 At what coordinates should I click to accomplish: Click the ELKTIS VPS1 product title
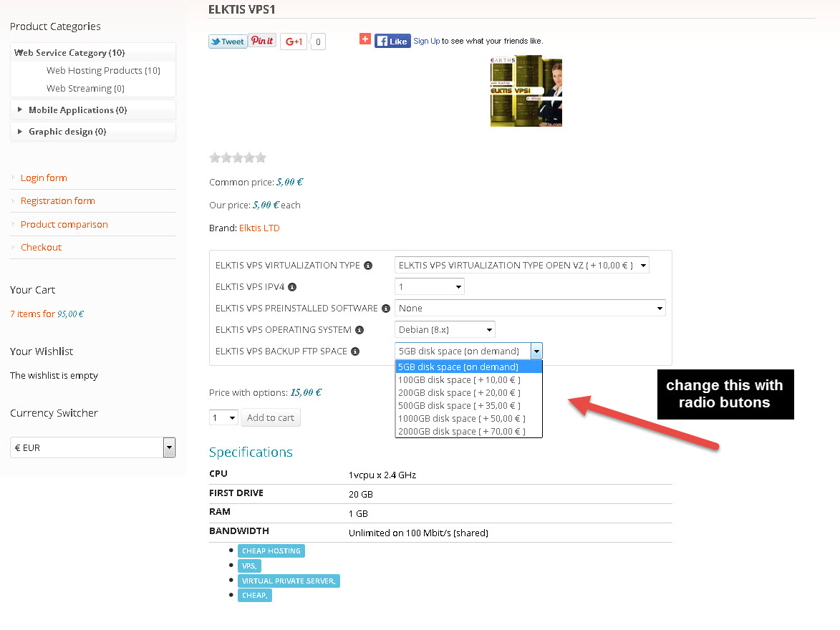pyautogui.click(x=241, y=9)
